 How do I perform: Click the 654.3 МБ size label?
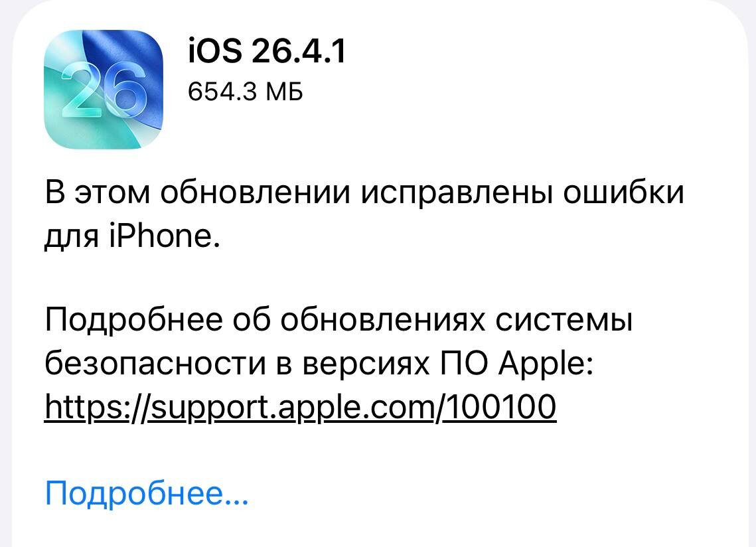pos(246,91)
